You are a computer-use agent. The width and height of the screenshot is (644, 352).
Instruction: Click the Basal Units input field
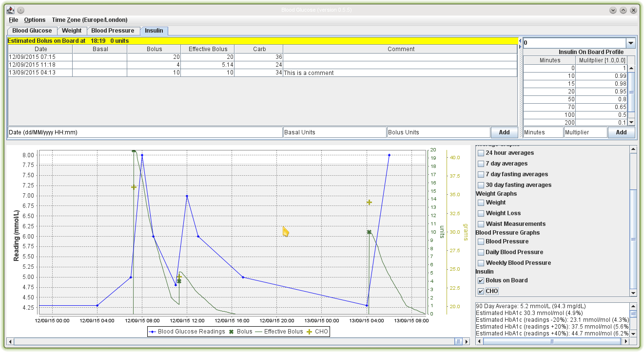(x=335, y=132)
